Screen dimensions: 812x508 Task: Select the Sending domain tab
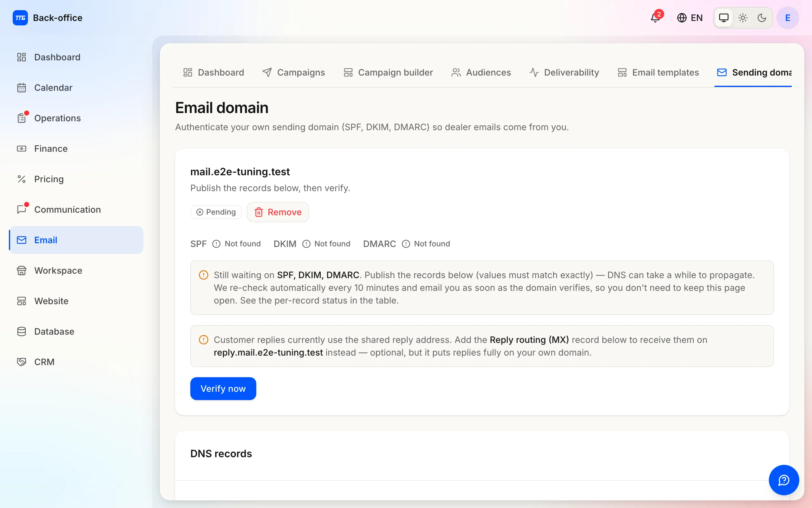pos(753,73)
